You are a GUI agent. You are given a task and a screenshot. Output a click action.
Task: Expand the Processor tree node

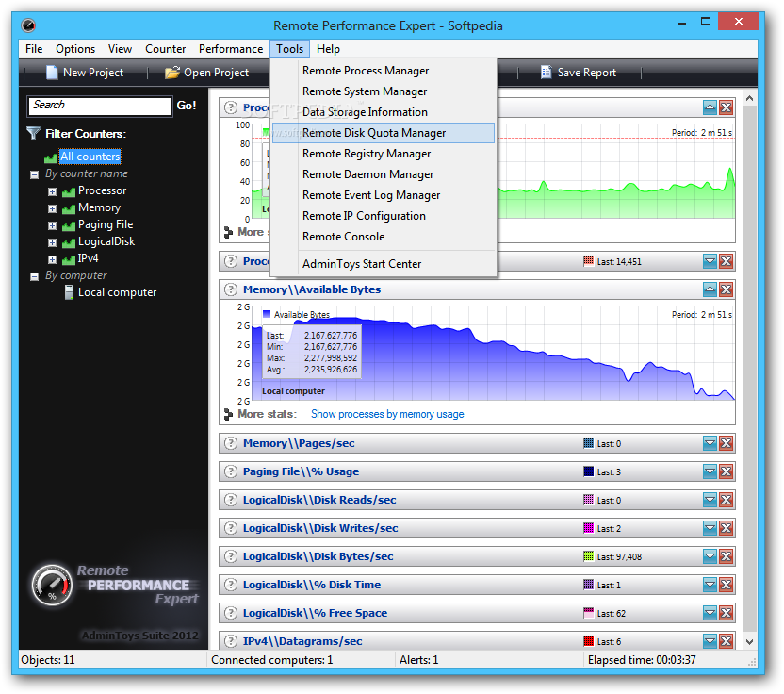click(52, 191)
